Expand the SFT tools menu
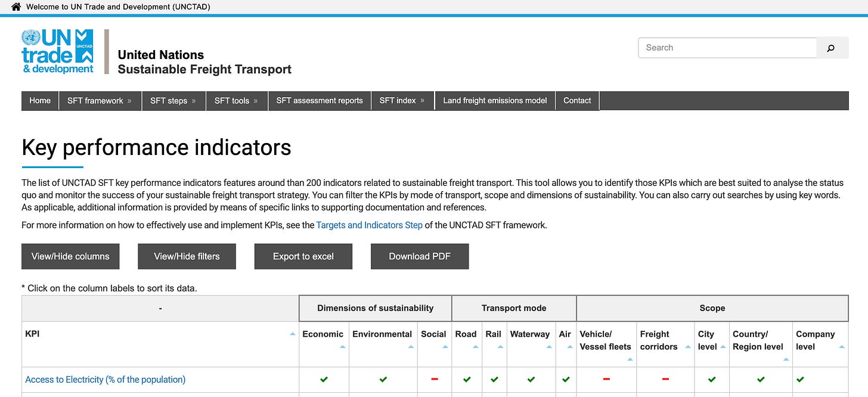Image resolution: width=868 pixels, height=397 pixels. [x=237, y=101]
